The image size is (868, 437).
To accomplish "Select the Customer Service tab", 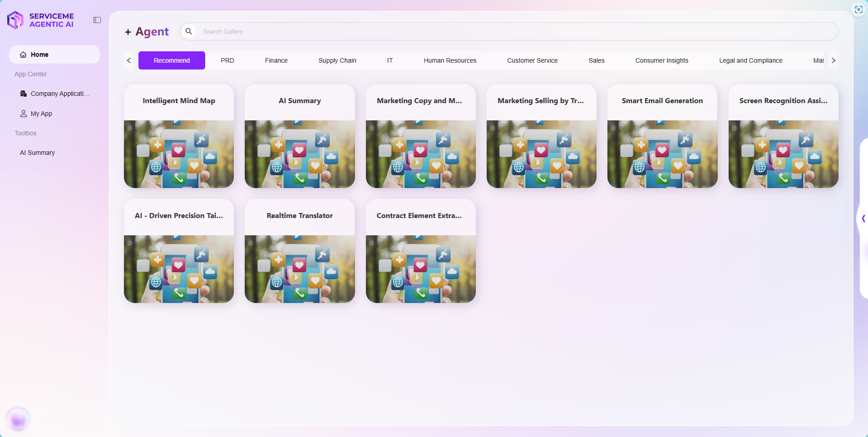I will coord(533,60).
